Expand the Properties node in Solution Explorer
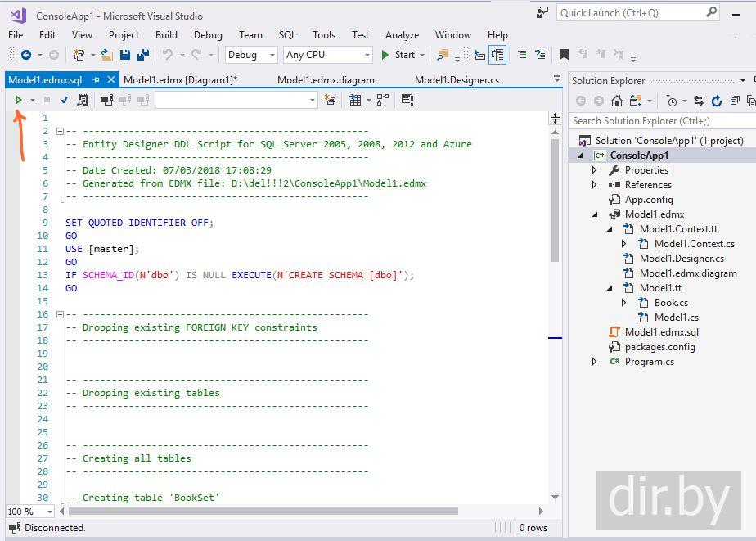 tap(595, 170)
